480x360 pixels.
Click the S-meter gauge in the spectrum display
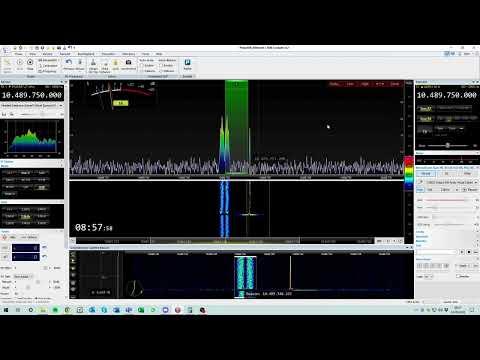pos(122,95)
